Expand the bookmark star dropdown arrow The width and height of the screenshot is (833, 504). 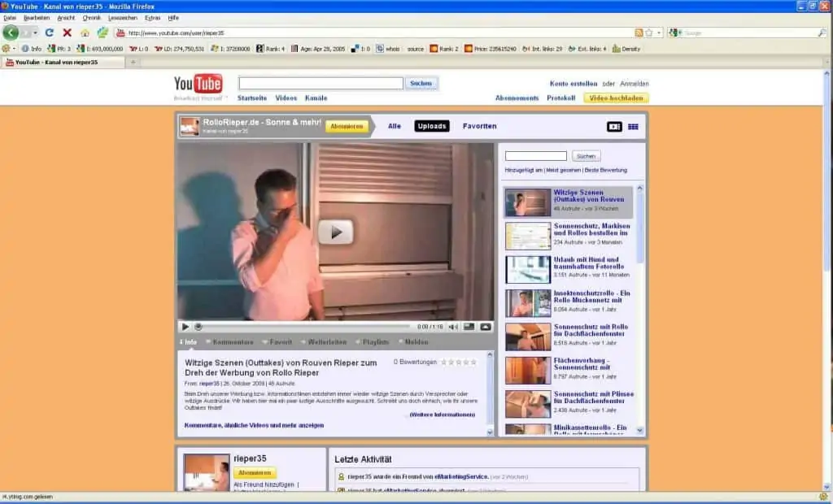click(x=659, y=33)
